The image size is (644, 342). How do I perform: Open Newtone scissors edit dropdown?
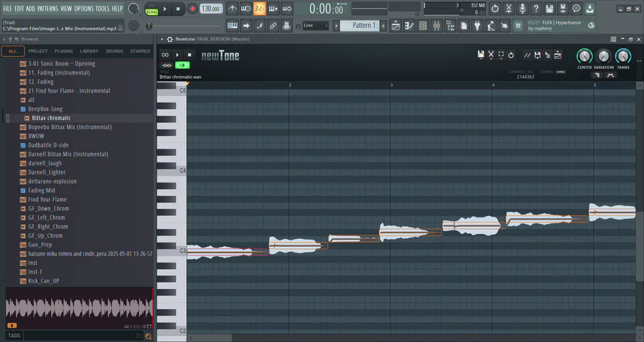(491, 55)
